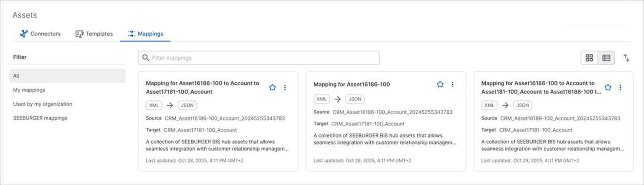Click the Filter mappings search field
The image size is (644, 185).
(259, 58)
